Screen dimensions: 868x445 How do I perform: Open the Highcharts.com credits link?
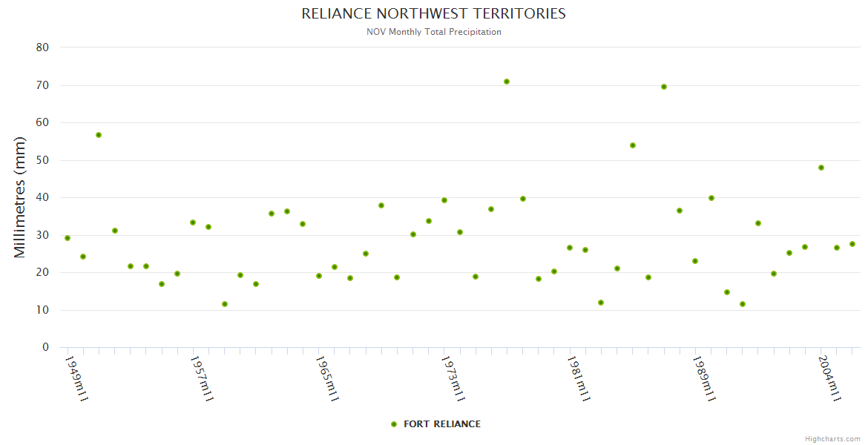pyautogui.click(x=832, y=438)
